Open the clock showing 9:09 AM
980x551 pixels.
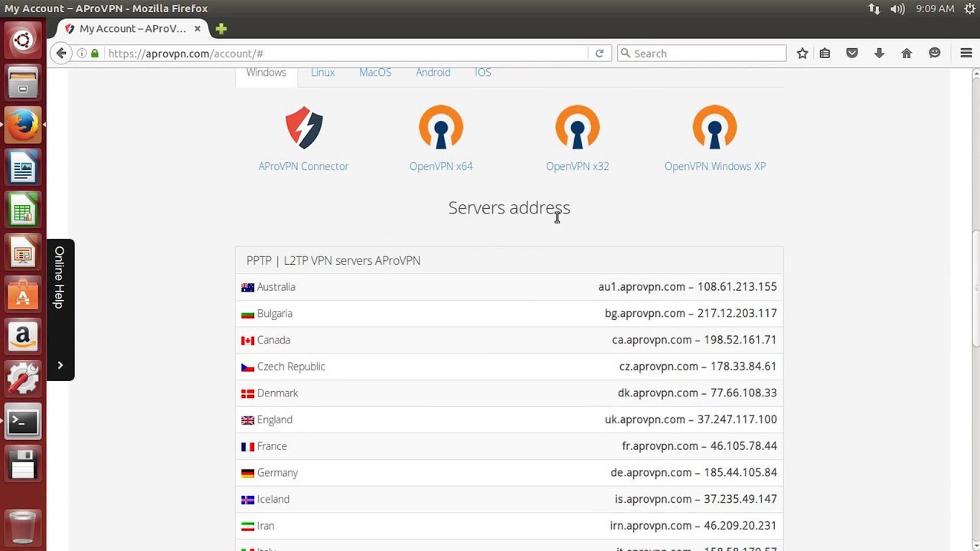pyautogui.click(x=935, y=9)
